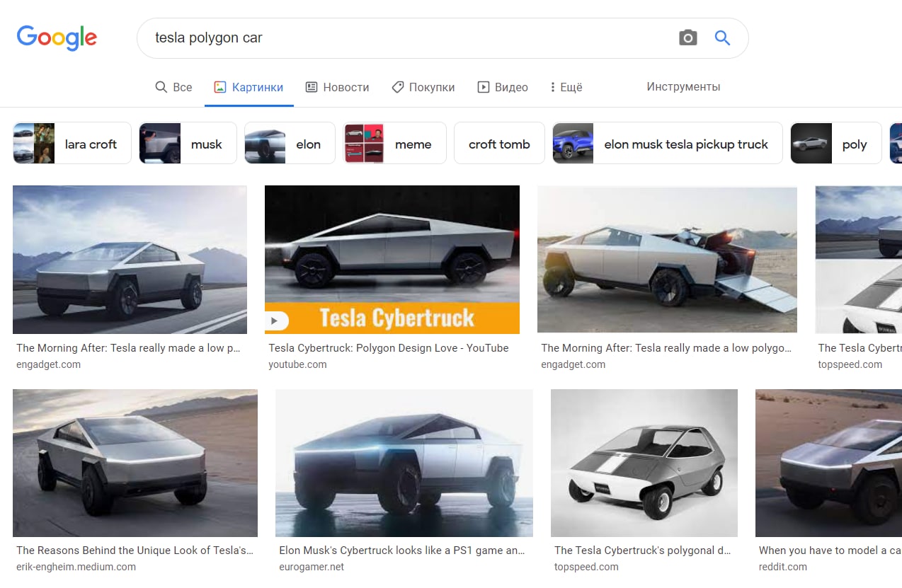Open erik-engheim.medium.com Cybertruck image

[135, 463]
